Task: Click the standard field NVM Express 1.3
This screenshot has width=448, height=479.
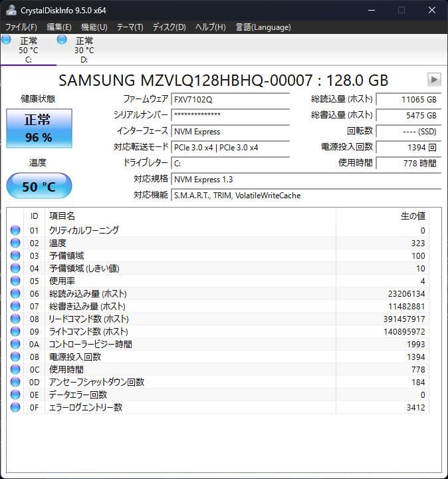Action: 306,180
